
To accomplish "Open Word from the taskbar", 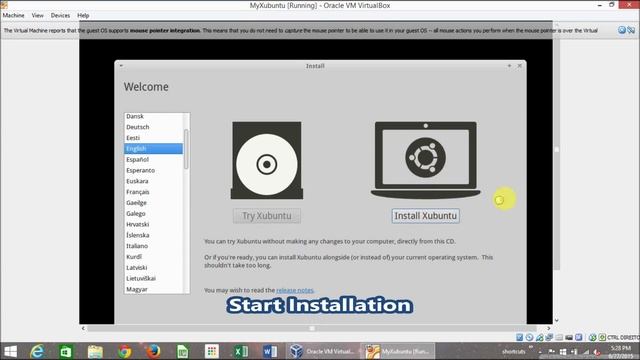I will click(x=270, y=351).
